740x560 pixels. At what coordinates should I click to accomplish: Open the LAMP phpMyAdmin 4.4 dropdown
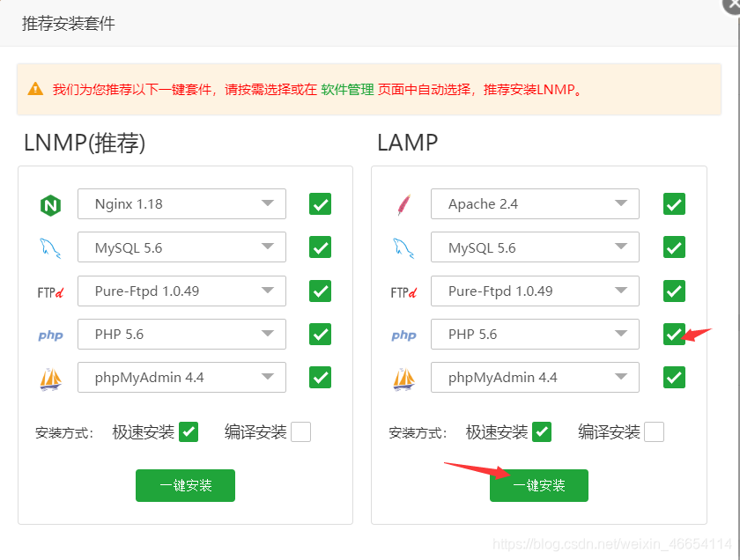click(x=536, y=378)
